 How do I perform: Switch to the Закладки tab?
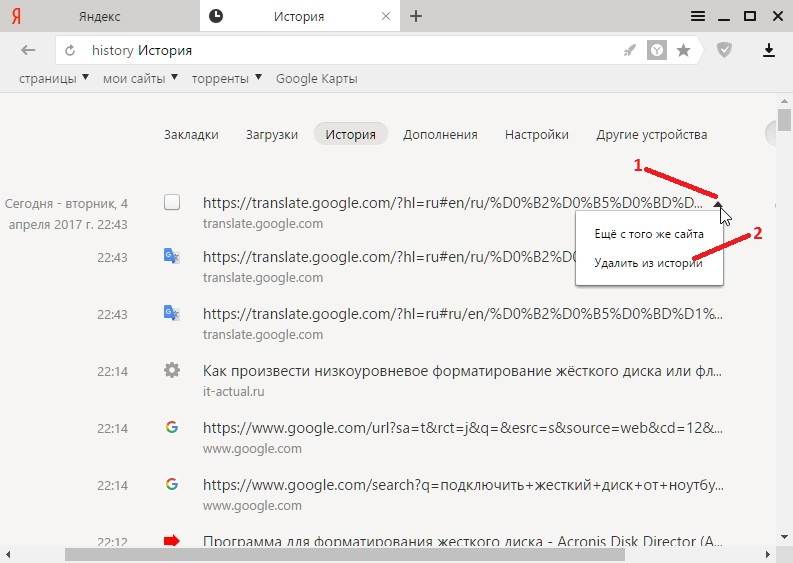(x=191, y=134)
